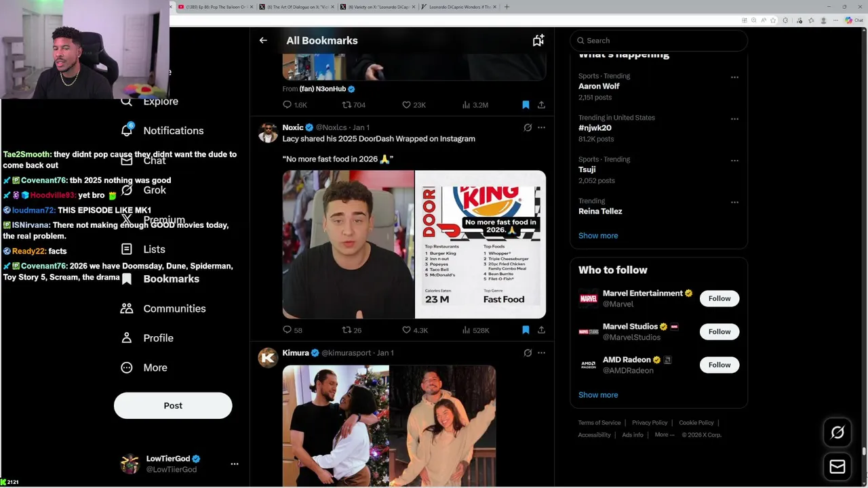Go back with the All Bookmarks arrow
The width and height of the screenshot is (868, 488).
coord(263,41)
